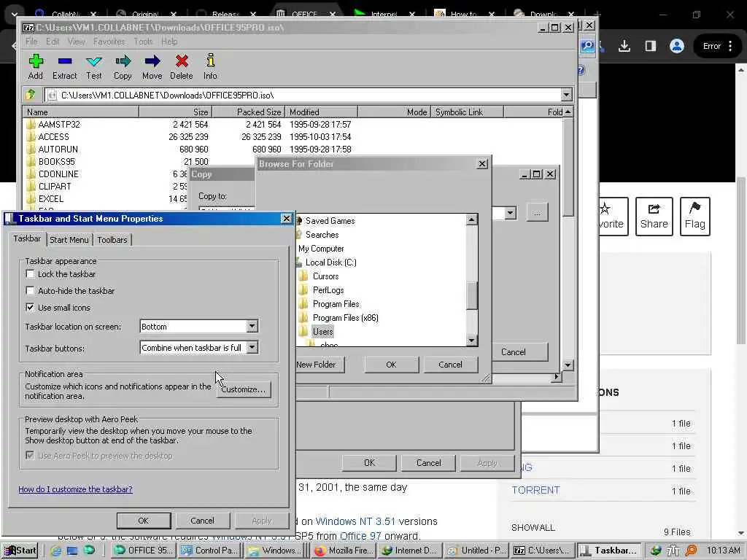The height and width of the screenshot is (560, 747).
Task: Click the Copy arrow icon in 7-Zip
Action: click(x=123, y=61)
